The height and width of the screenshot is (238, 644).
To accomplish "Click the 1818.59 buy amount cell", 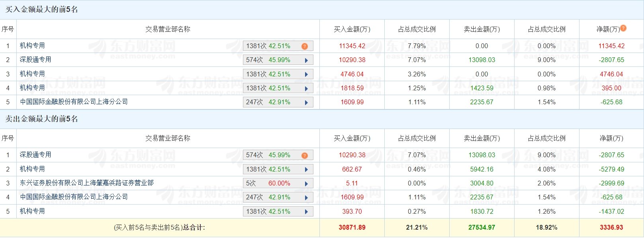I will click(x=352, y=88).
